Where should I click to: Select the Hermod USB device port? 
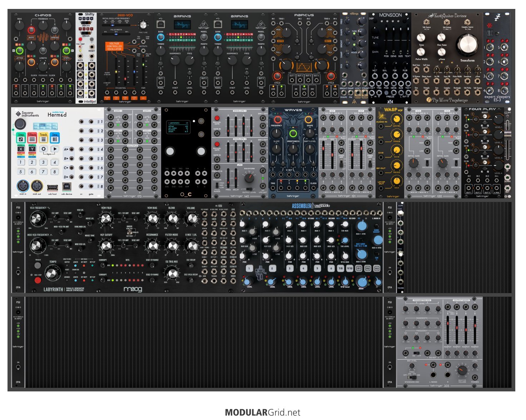[66, 186]
